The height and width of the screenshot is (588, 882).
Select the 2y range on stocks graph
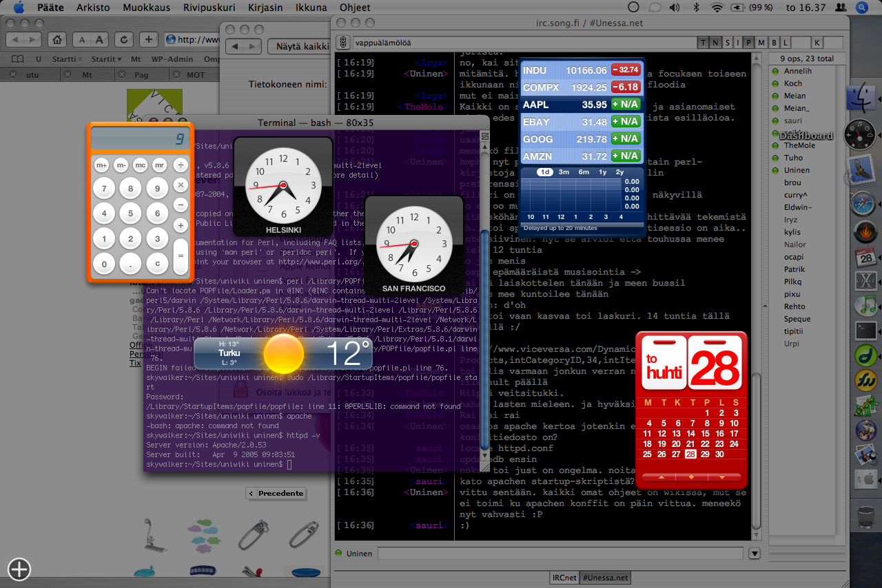click(619, 172)
